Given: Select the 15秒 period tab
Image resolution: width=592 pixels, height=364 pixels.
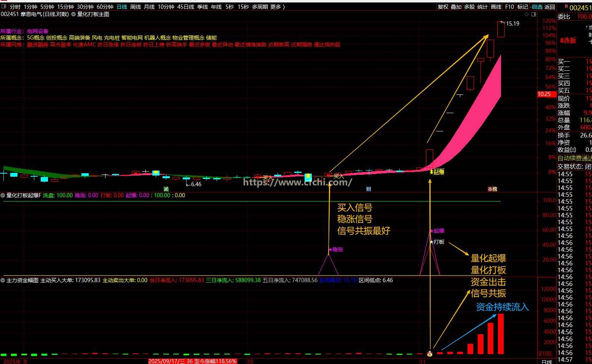Looking at the screenshot, I should 243,7.
